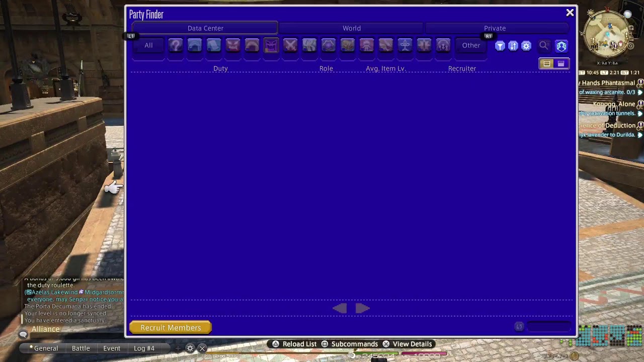The height and width of the screenshot is (362, 644).
Task: Select the Dungeons category icon
Action: pos(214,46)
